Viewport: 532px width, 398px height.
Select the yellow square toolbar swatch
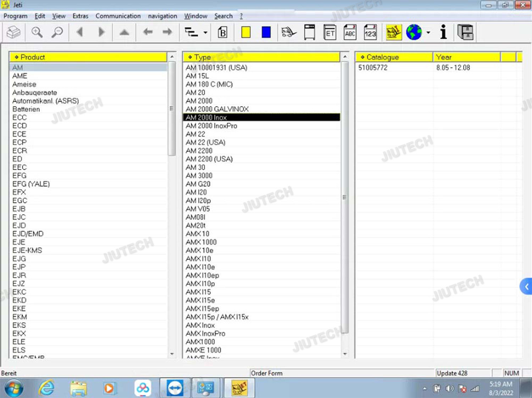coord(246,32)
